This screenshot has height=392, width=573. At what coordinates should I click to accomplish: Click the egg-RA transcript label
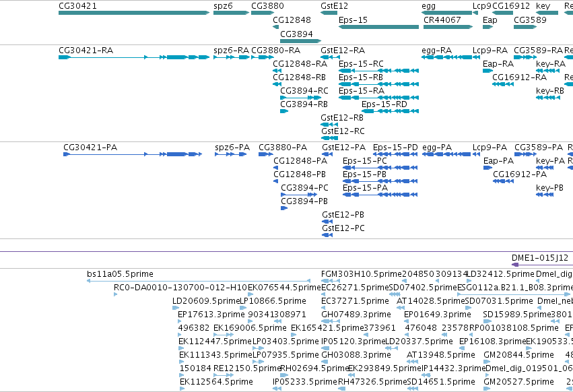point(437,50)
